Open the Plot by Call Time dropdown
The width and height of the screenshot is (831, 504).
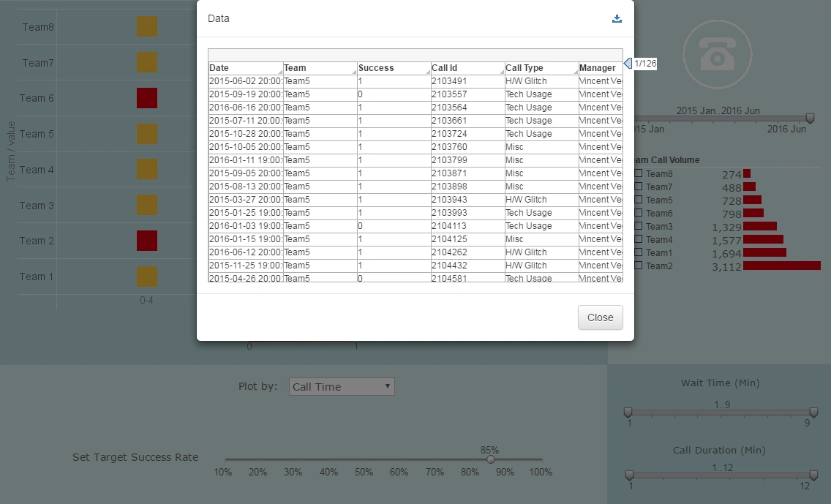341,386
